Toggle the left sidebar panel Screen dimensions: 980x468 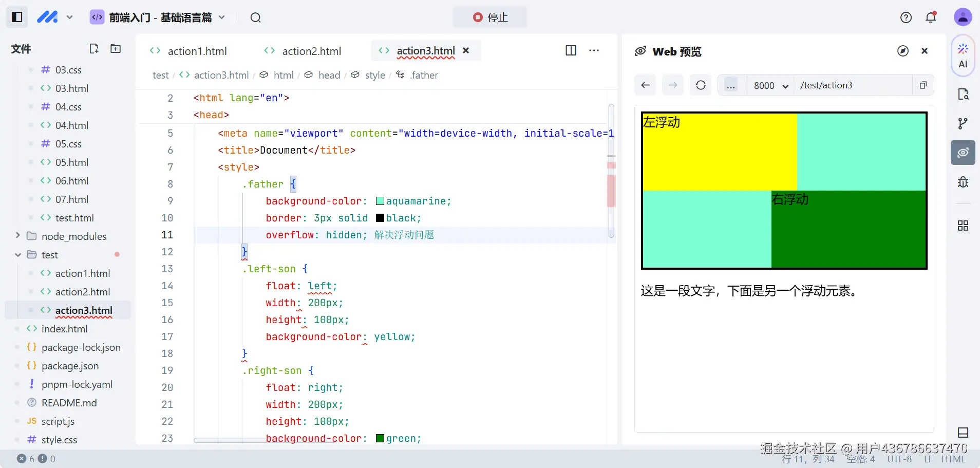16,17
